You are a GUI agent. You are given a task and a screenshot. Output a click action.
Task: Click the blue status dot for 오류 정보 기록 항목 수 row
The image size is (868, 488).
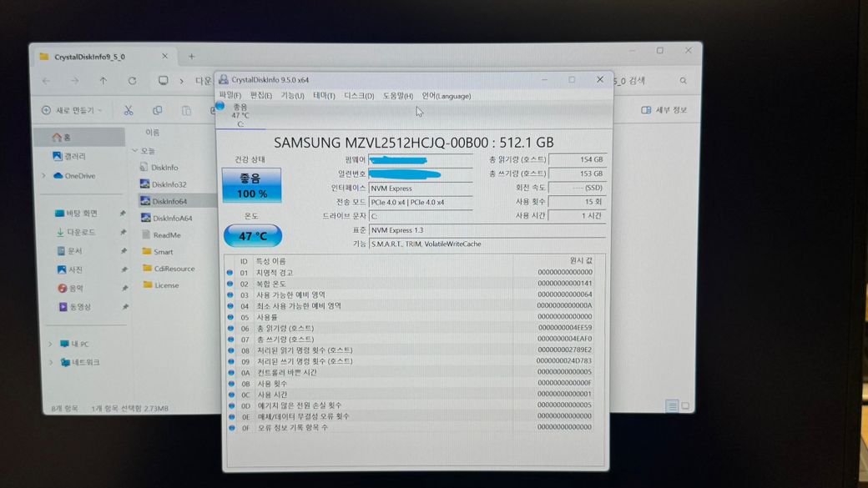(x=231, y=428)
